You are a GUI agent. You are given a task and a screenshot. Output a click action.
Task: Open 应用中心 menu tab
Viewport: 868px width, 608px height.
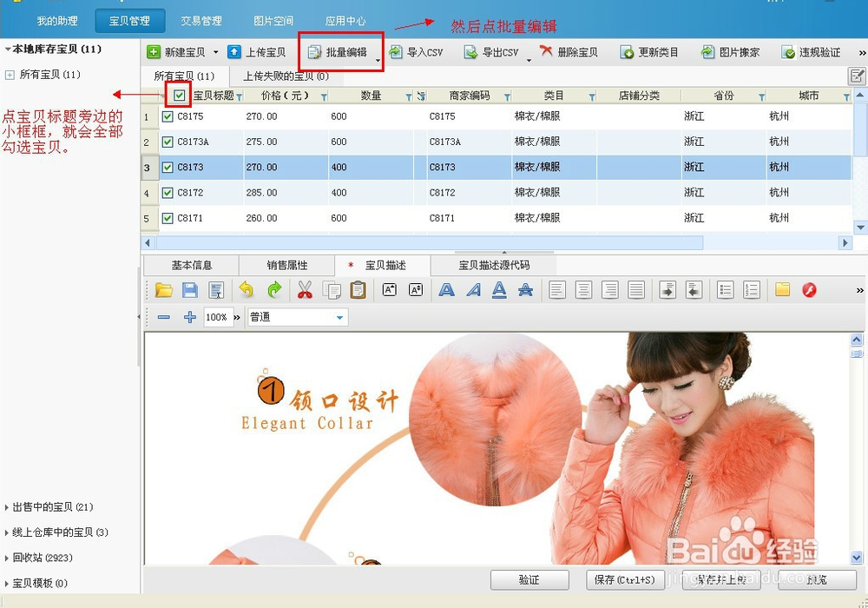coord(345,21)
